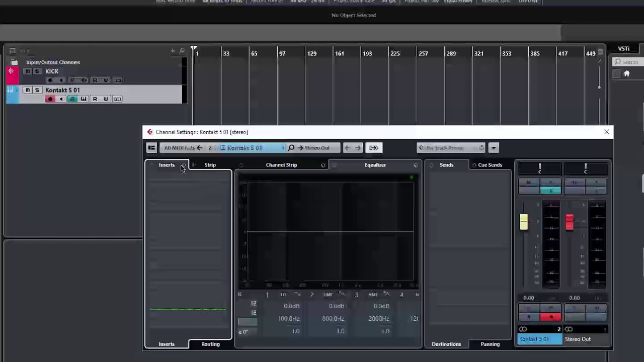Toggle lanes icon on Kontakt 5 01 track

[117, 99]
